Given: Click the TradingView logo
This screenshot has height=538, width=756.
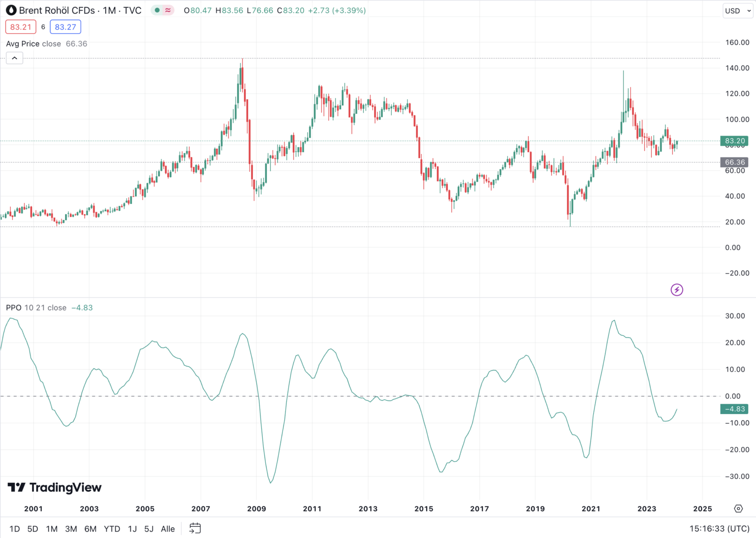Looking at the screenshot, I should tap(55, 487).
